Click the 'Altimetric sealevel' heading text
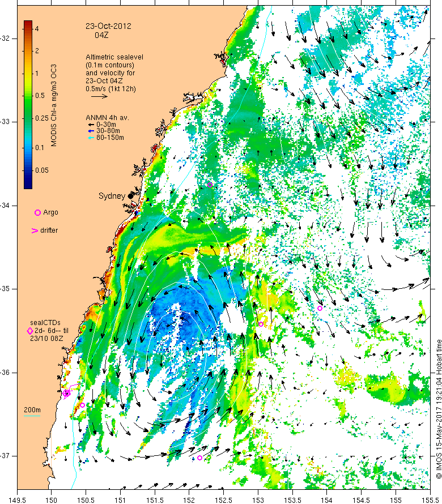 [114, 57]
